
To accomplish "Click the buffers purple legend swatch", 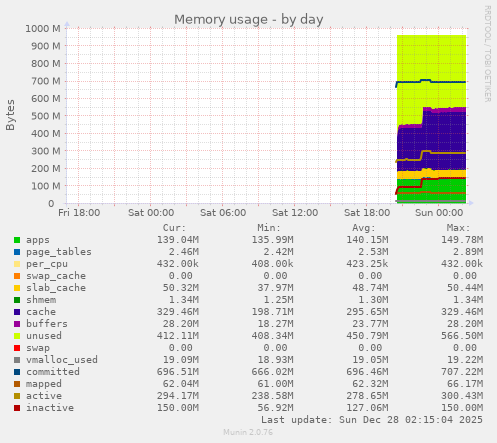I will [x=17, y=324].
